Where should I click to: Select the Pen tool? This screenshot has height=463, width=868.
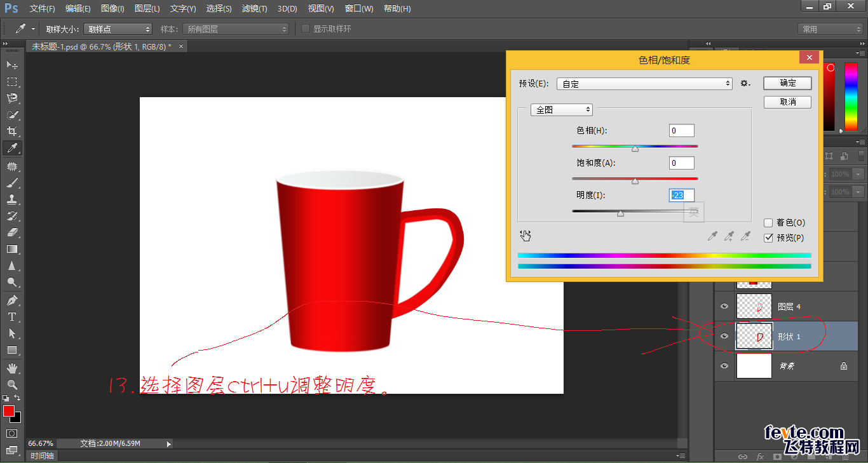pyautogui.click(x=12, y=300)
